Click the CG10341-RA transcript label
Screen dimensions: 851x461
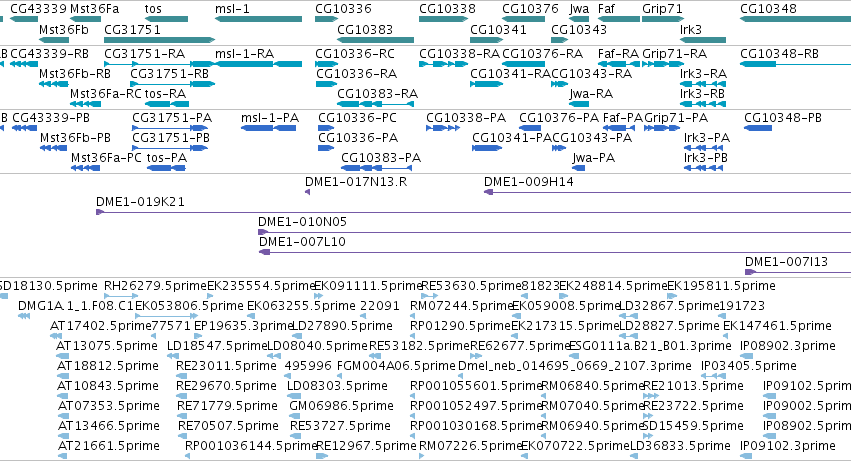point(510,74)
